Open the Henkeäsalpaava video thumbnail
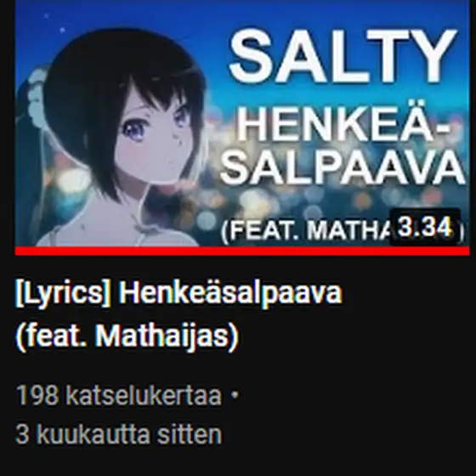 (x=242, y=124)
